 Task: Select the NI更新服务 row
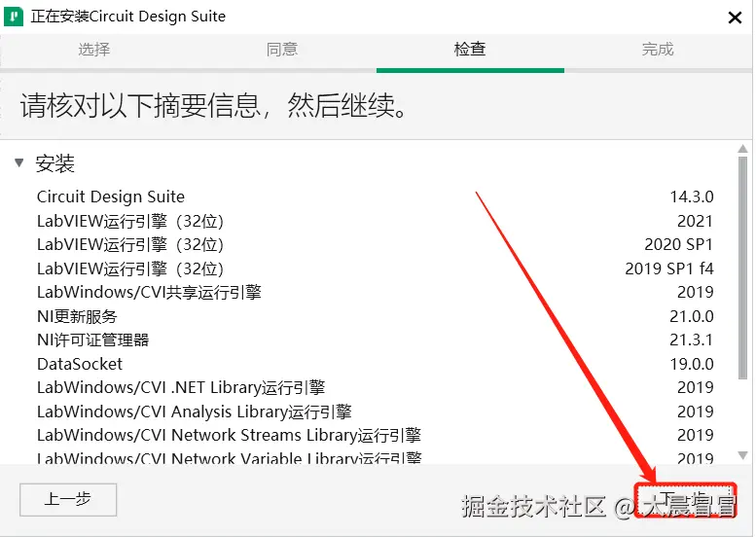376,316
